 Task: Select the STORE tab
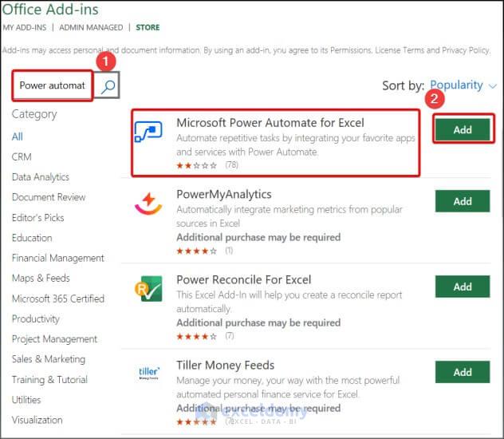pos(148,27)
